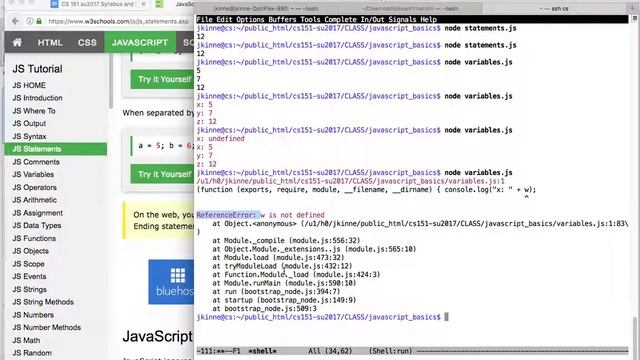This screenshot has width=640, height=360.
Task: Switch to the ssh cs terminal tab
Action: coord(553,8)
